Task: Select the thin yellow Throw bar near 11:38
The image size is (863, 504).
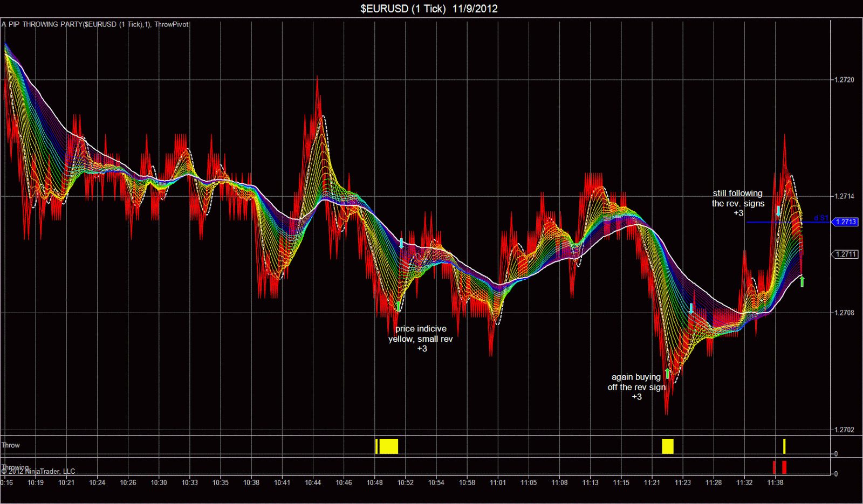Action: (784, 446)
